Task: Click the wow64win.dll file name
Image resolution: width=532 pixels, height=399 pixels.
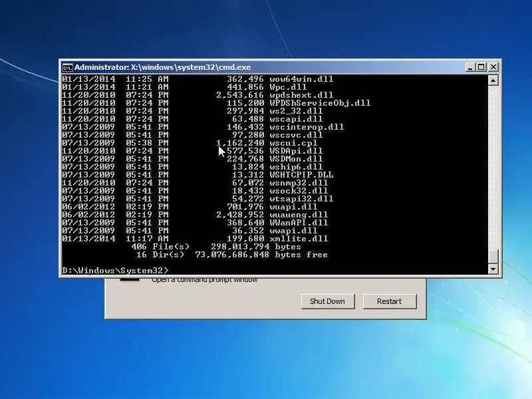Action: [301, 79]
